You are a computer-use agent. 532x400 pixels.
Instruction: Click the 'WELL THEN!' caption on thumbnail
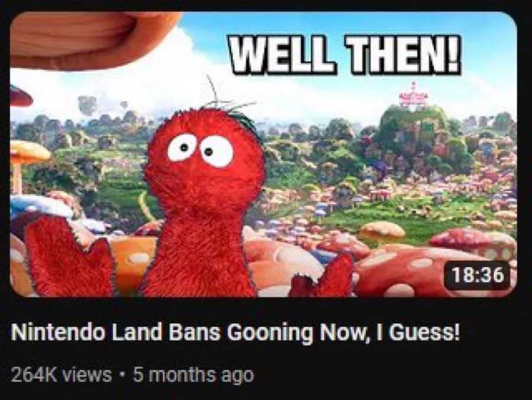pos(345,54)
